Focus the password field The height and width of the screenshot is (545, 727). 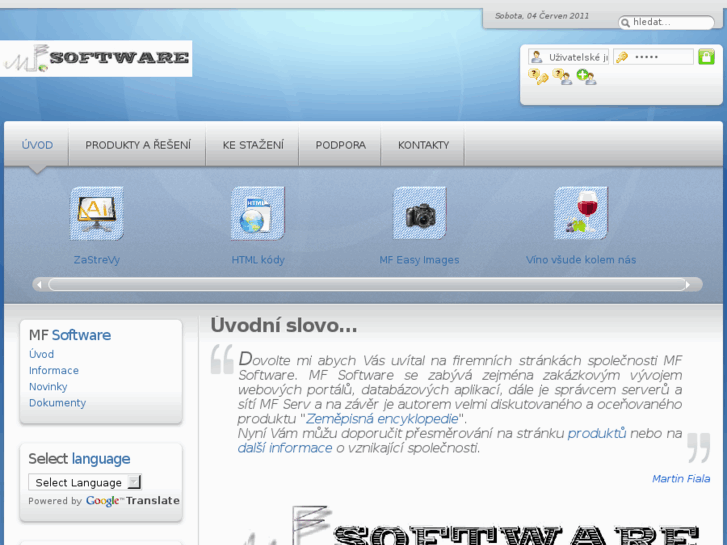[x=653, y=57]
